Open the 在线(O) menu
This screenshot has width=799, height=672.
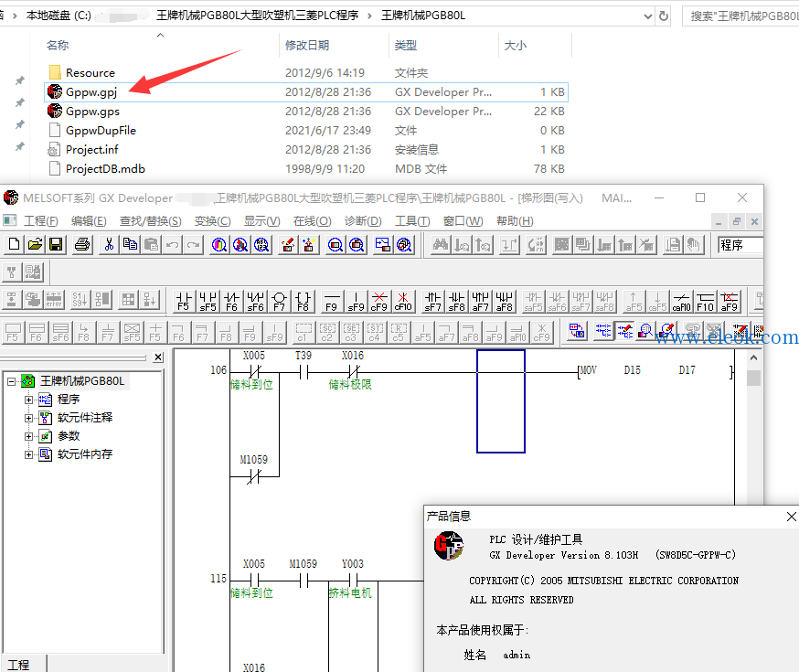312,221
